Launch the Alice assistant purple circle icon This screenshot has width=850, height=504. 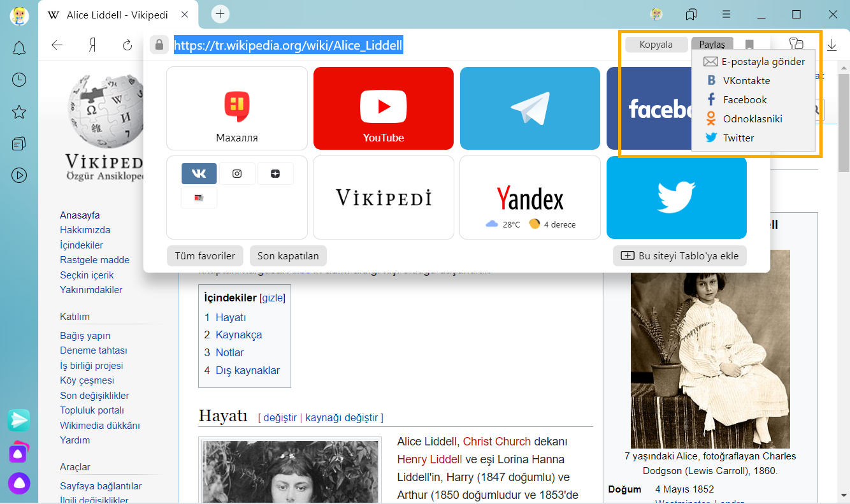tap(19, 484)
